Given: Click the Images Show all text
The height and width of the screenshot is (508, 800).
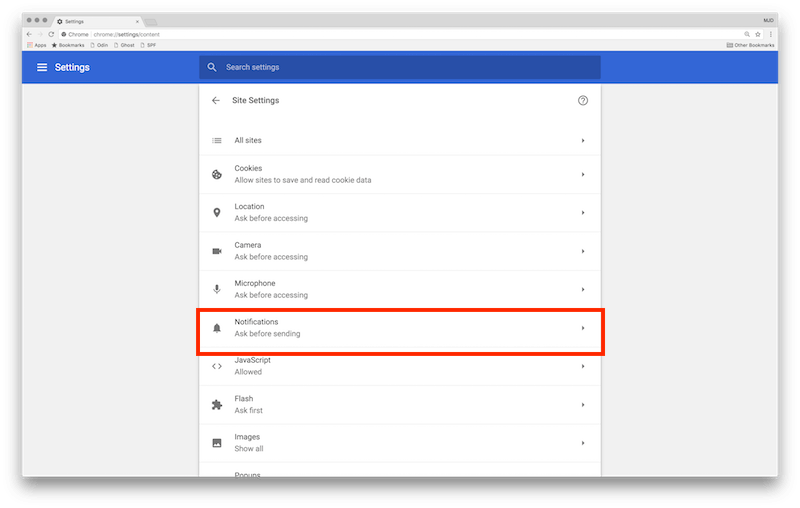Looking at the screenshot, I should click(x=249, y=449).
